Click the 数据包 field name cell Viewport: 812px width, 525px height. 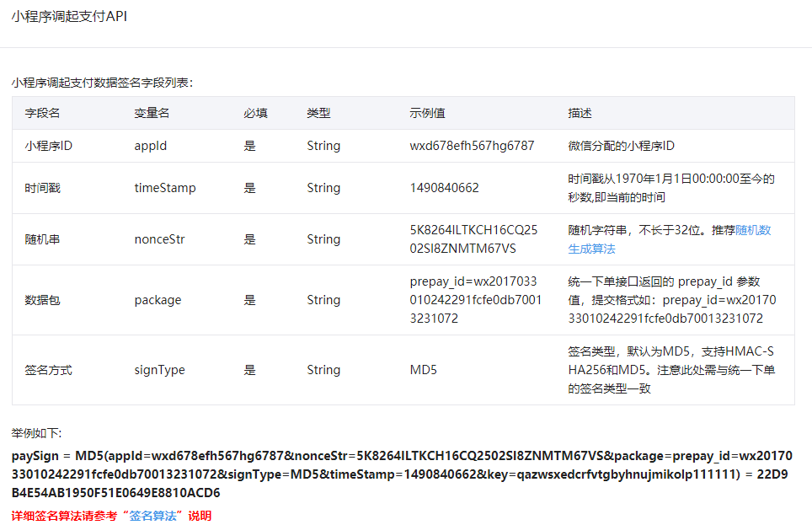[x=42, y=300]
